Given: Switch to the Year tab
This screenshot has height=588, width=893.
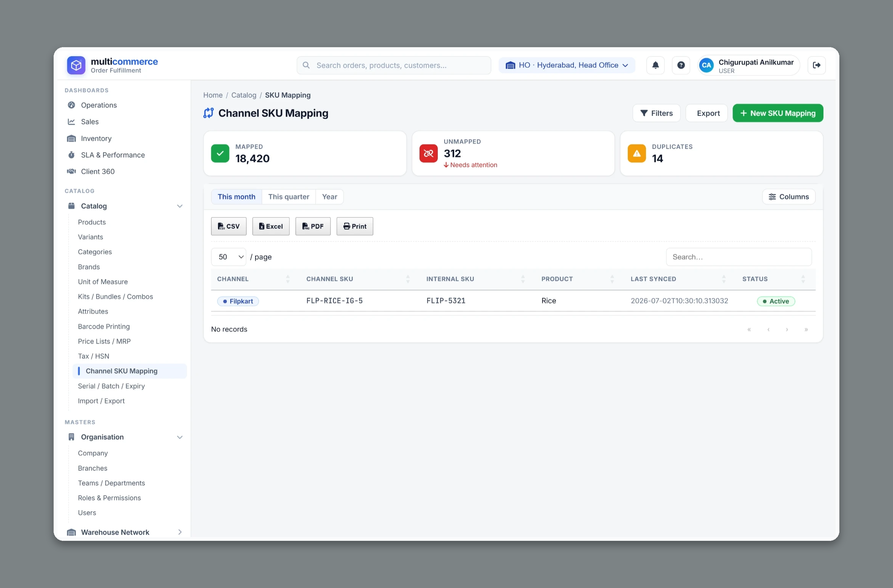Looking at the screenshot, I should click(x=329, y=197).
